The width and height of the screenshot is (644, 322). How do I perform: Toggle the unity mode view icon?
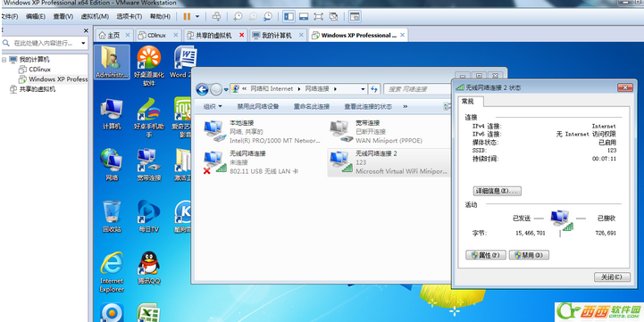(x=334, y=16)
